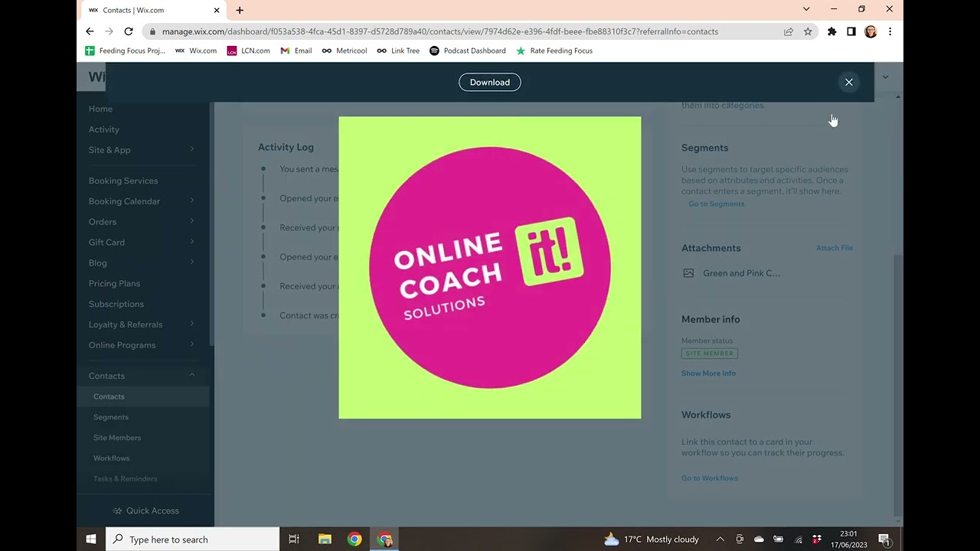This screenshot has width=980, height=551.
Task: Open the Chrome side panel icon
Action: coord(851,31)
